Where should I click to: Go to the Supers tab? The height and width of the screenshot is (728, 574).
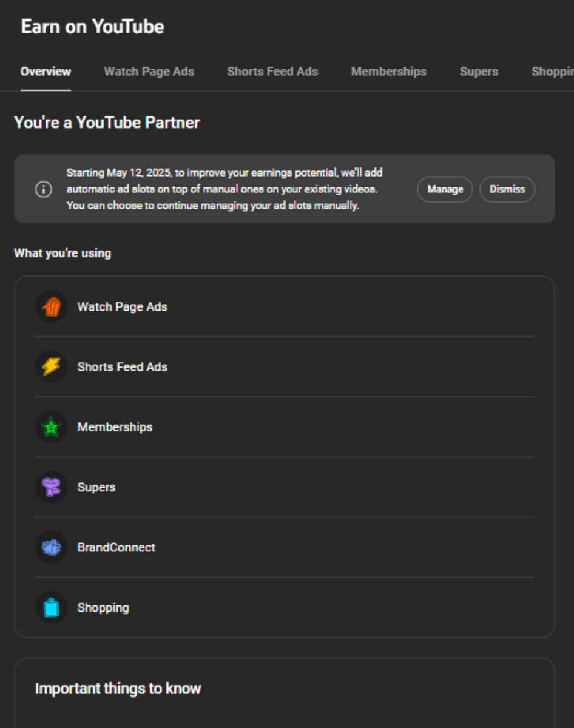click(479, 72)
